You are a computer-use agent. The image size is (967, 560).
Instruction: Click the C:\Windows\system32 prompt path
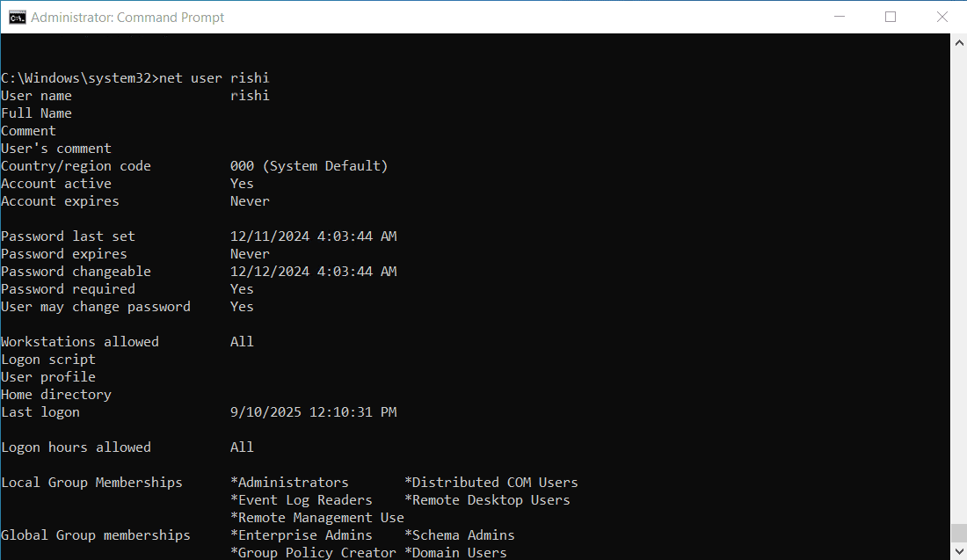pos(76,77)
